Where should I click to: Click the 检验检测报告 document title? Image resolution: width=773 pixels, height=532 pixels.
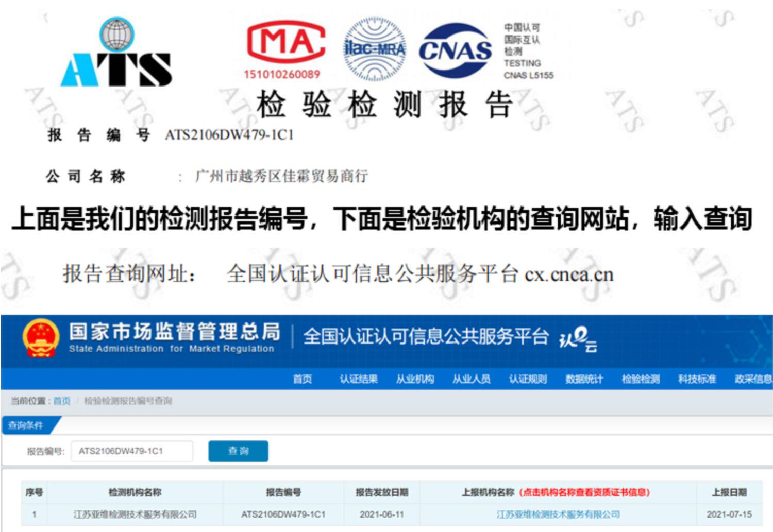(x=385, y=105)
